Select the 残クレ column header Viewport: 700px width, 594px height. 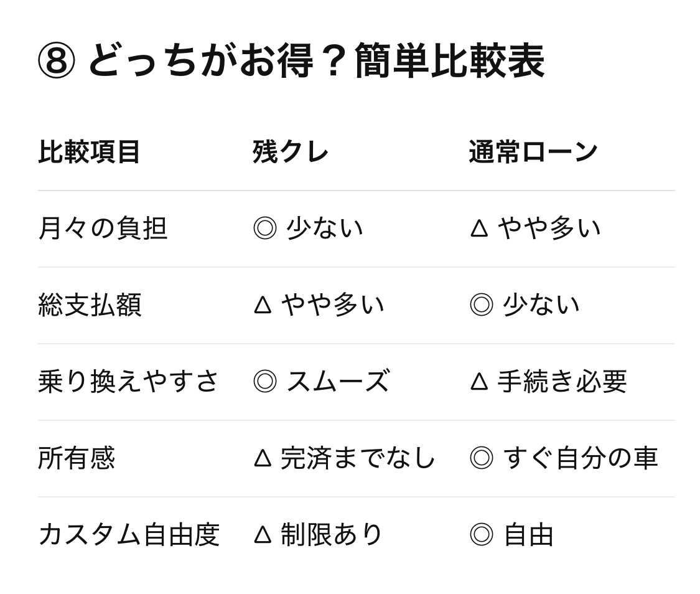click(x=291, y=152)
